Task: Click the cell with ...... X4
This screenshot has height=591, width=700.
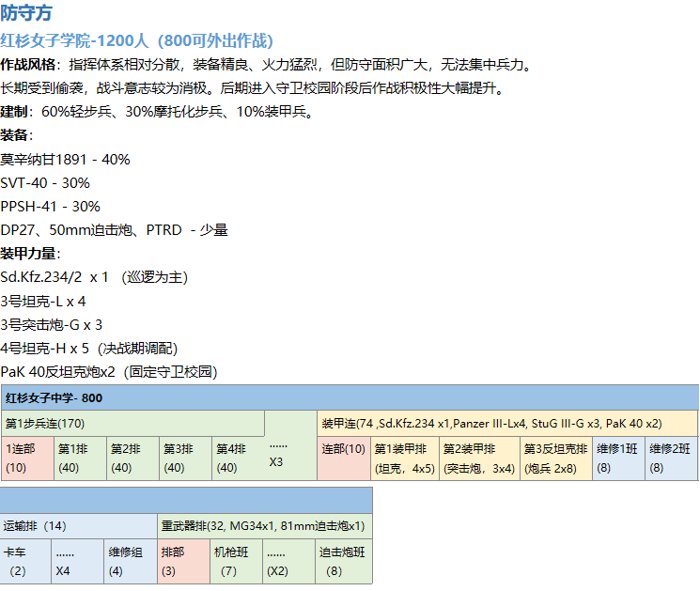Action: (x=78, y=562)
